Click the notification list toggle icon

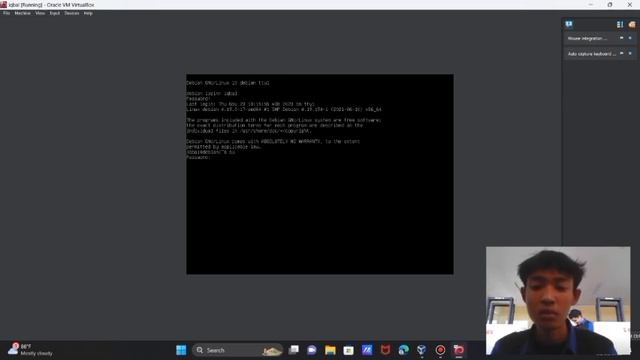(620, 24)
